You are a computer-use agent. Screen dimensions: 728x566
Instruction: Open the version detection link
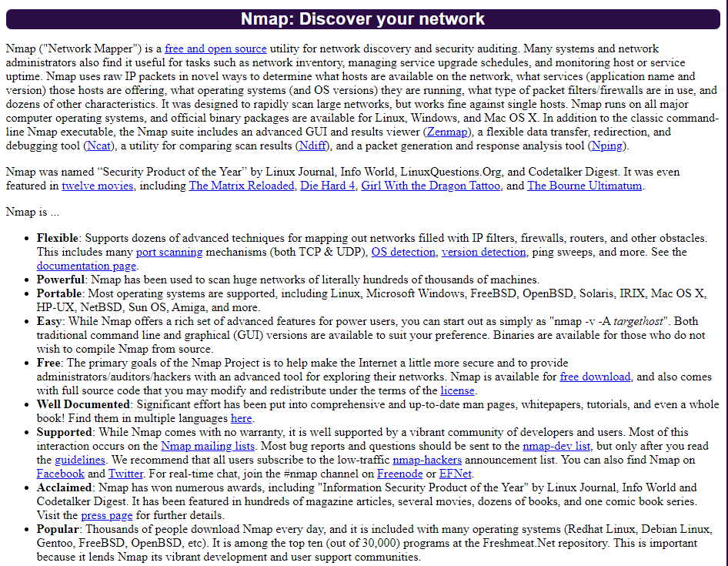(484, 252)
